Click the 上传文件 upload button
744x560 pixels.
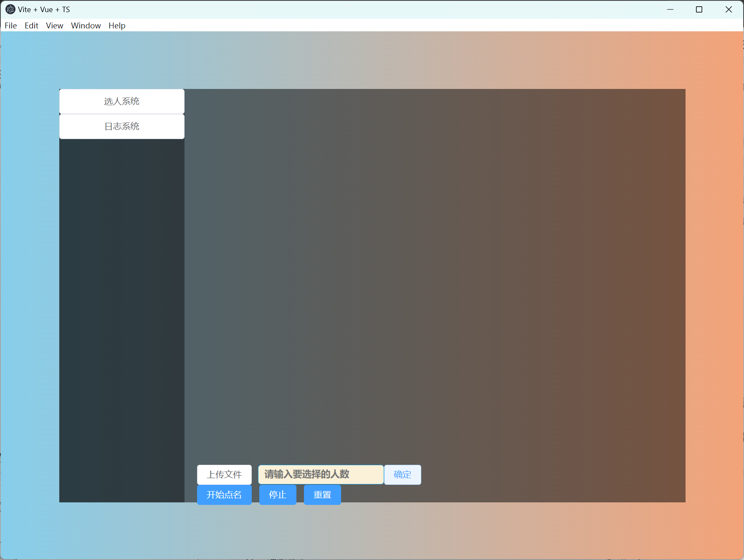coord(224,474)
